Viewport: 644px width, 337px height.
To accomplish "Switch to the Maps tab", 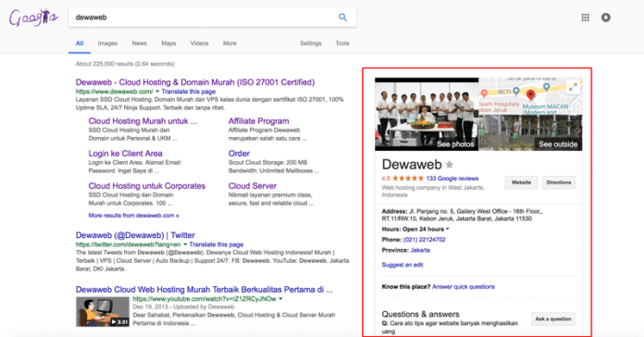I will (168, 44).
